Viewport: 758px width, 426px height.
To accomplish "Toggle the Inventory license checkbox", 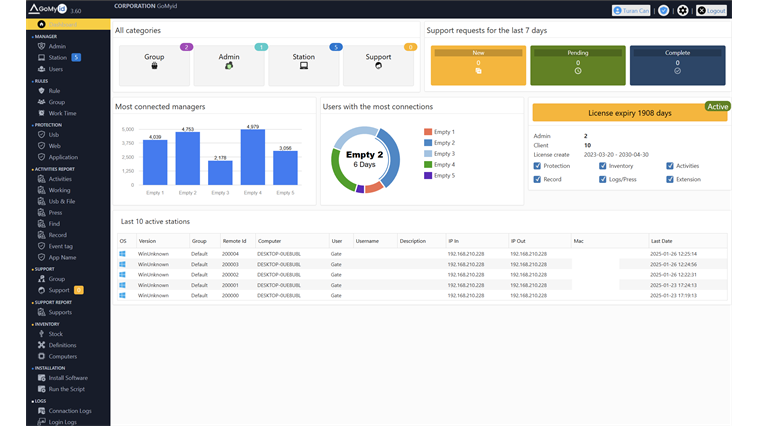I will click(603, 166).
